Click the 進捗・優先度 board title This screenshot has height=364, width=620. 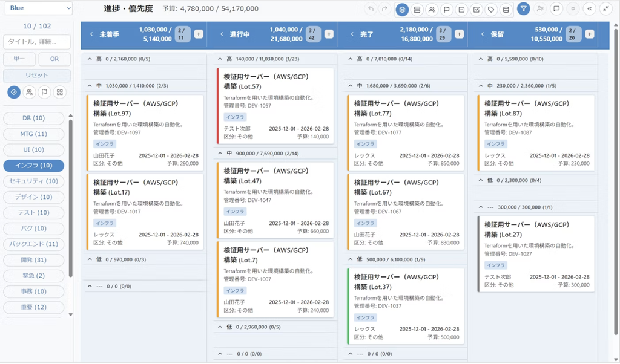[128, 8]
